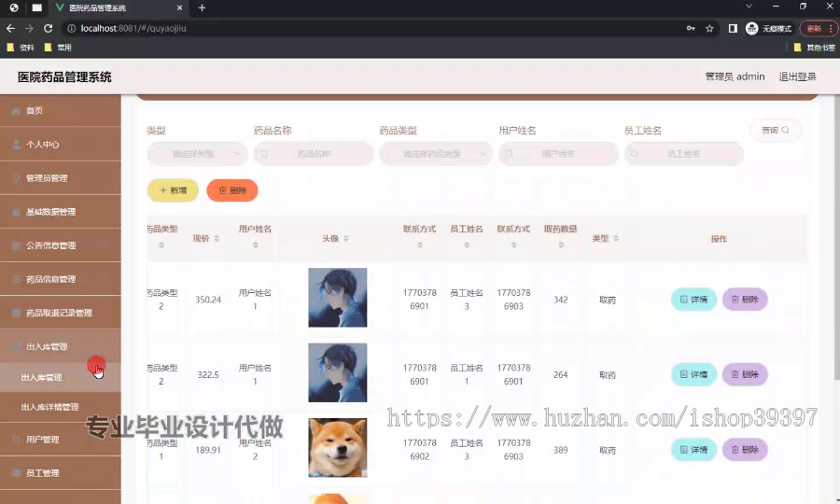Click the 查询 search button
The height and width of the screenshot is (504, 840).
776,130
